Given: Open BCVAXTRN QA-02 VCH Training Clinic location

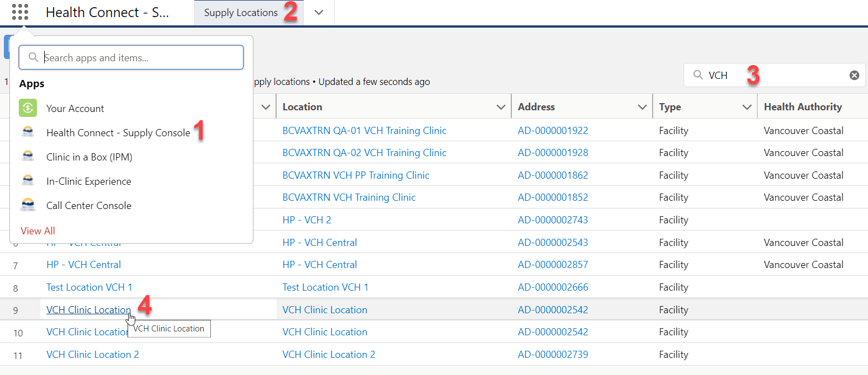Looking at the screenshot, I should pyautogui.click(x=364, y=153).
